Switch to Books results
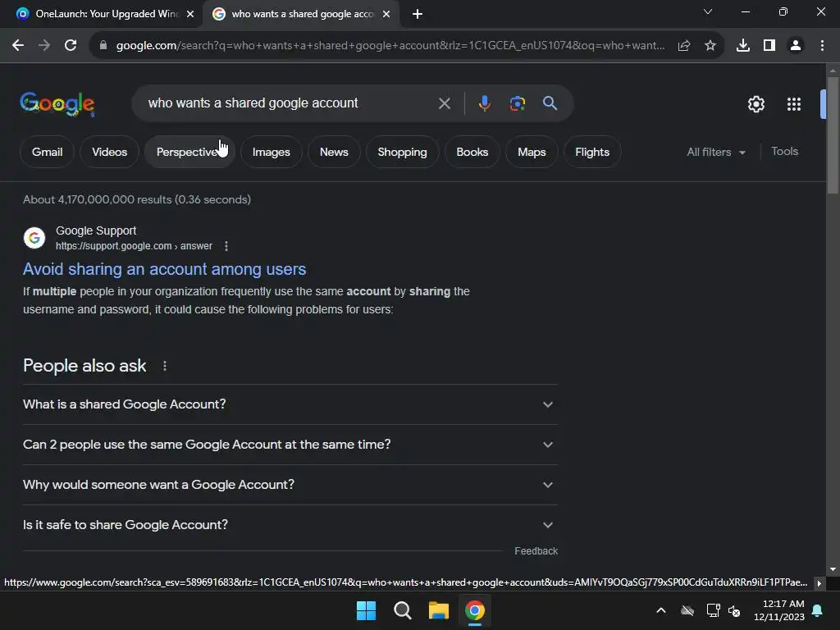The height and width of the screenshot is (630, 840). point(472,152)
